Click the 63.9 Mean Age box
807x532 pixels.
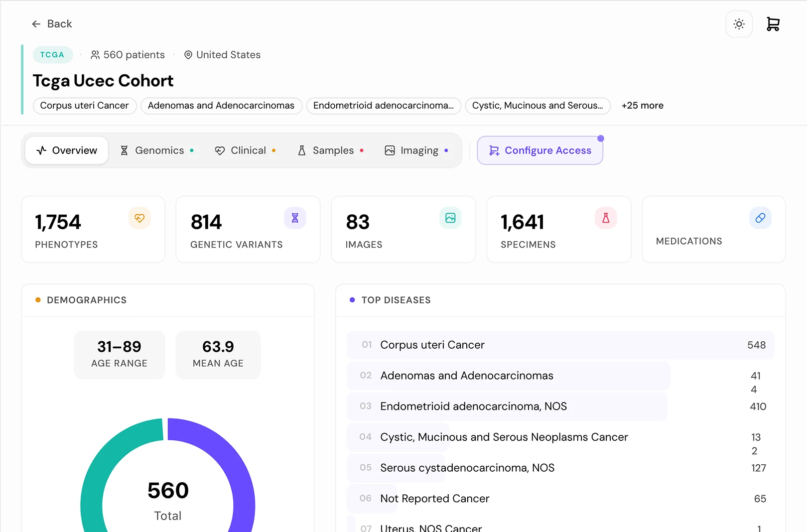point(218,355)
